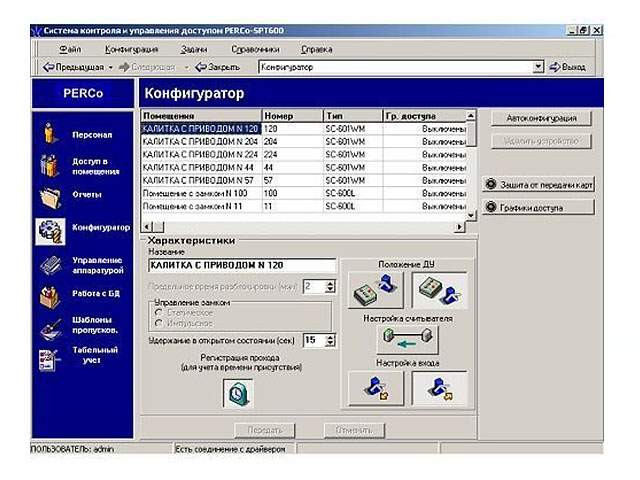Click the Гр. доступа column header

(x=424, y=116)
